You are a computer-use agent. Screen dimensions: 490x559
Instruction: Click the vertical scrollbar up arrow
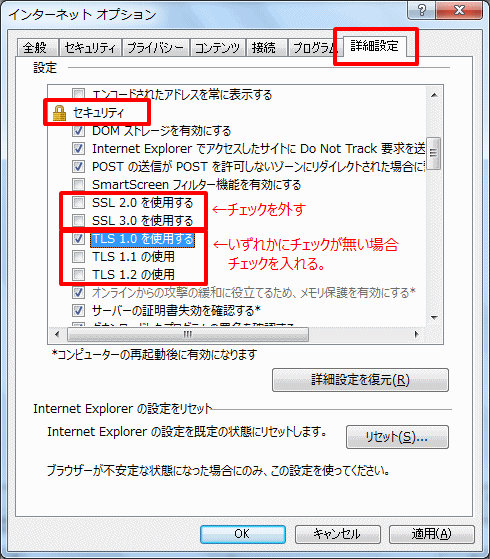point(434,95)
